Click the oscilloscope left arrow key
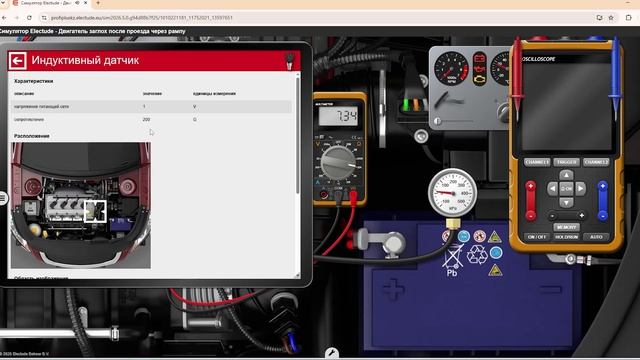Viewport: 640px width, 360px height. pos(552,189)
